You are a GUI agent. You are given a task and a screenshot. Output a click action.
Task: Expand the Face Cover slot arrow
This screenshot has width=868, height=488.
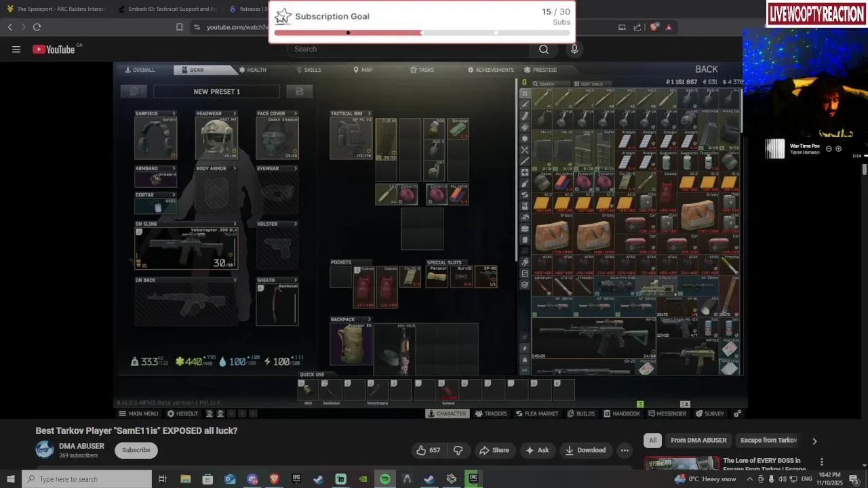(296, 114)
